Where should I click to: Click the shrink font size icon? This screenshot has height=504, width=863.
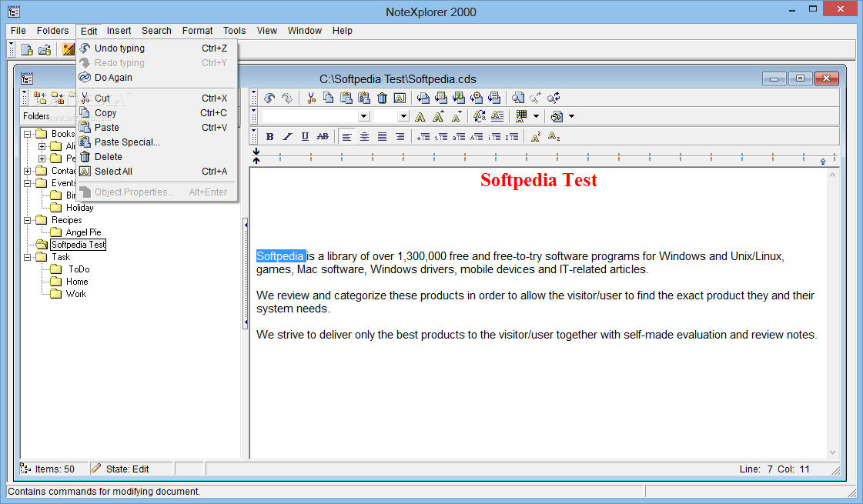(x=457, y=117)
